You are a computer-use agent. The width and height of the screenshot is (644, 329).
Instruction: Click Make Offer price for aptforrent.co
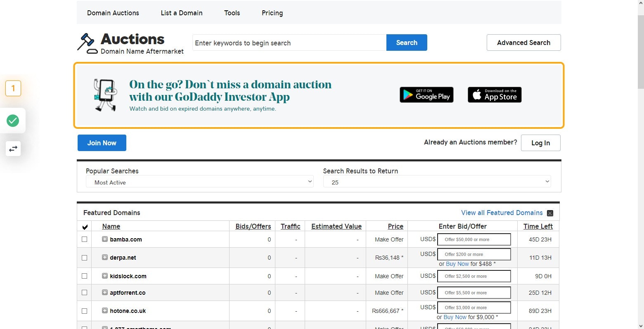pos(389,293)
